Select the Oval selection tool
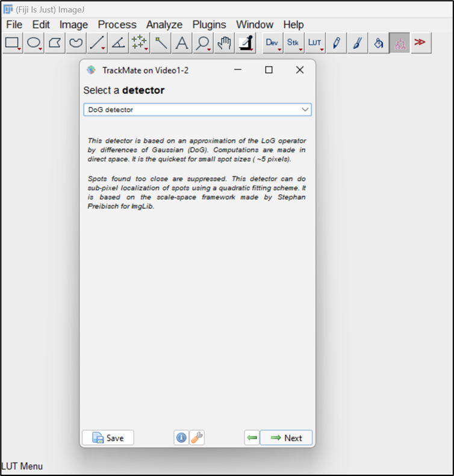Viewport: 454px width, 476px height. click(34, 43)
